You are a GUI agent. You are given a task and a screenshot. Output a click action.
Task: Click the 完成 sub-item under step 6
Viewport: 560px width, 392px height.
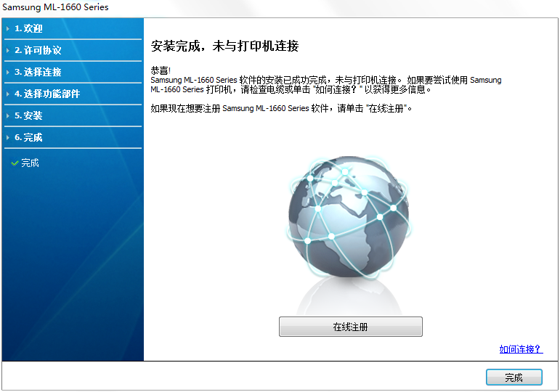point(31,163)
